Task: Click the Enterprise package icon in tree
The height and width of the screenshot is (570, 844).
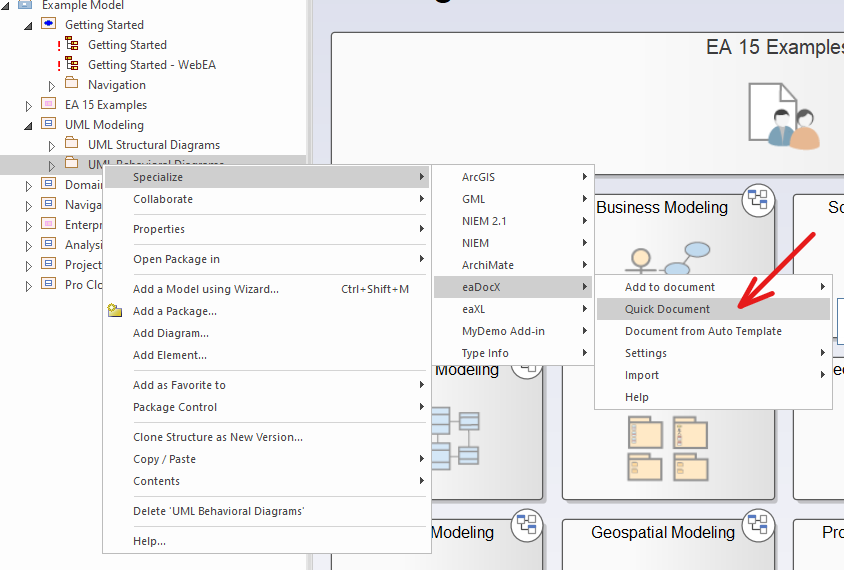Action: coord(48,223)
